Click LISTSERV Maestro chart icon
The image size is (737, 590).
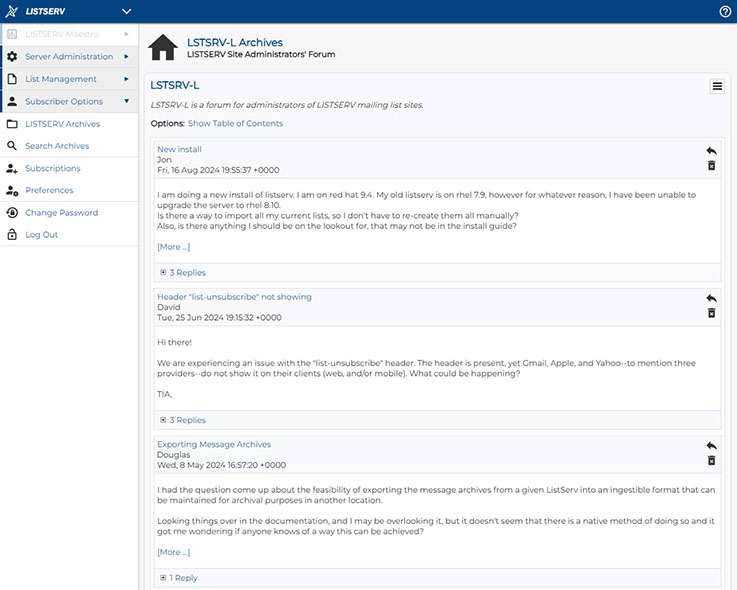[x=12, y=34]
